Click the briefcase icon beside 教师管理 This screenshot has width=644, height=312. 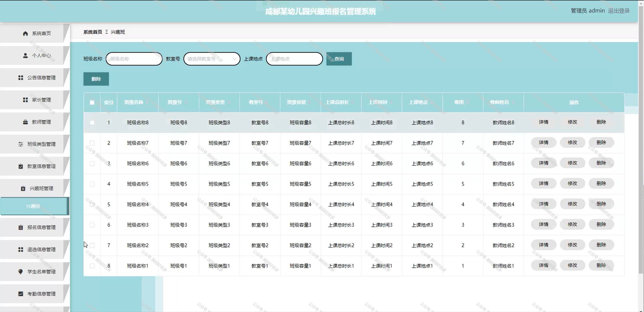[x=25, y=122]
